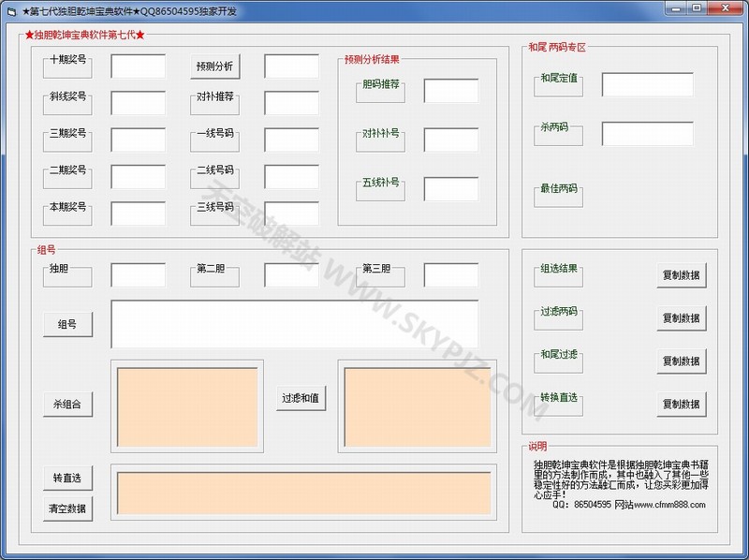Click the text field beside 和尾定值
The height and width of the screenshot is (560, 749).
coord(647,85)
